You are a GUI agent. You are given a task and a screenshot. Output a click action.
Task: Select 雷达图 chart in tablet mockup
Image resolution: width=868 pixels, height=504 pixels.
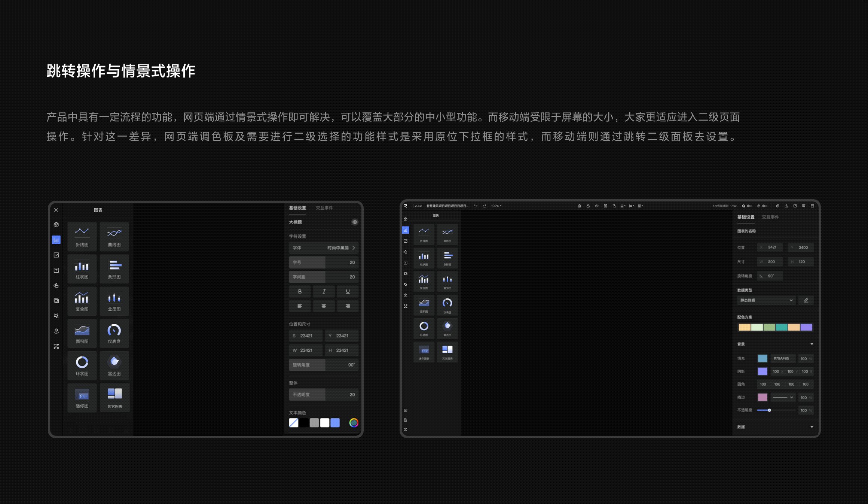[114, 365]
